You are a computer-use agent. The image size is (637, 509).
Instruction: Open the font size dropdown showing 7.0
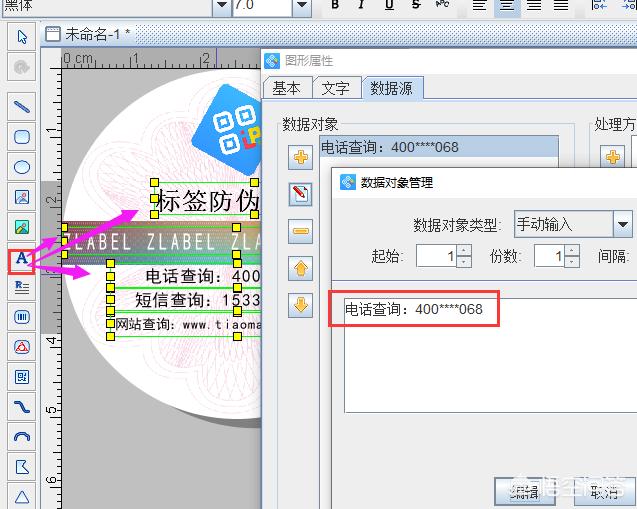pyautogui.click(x=302, y=6)
